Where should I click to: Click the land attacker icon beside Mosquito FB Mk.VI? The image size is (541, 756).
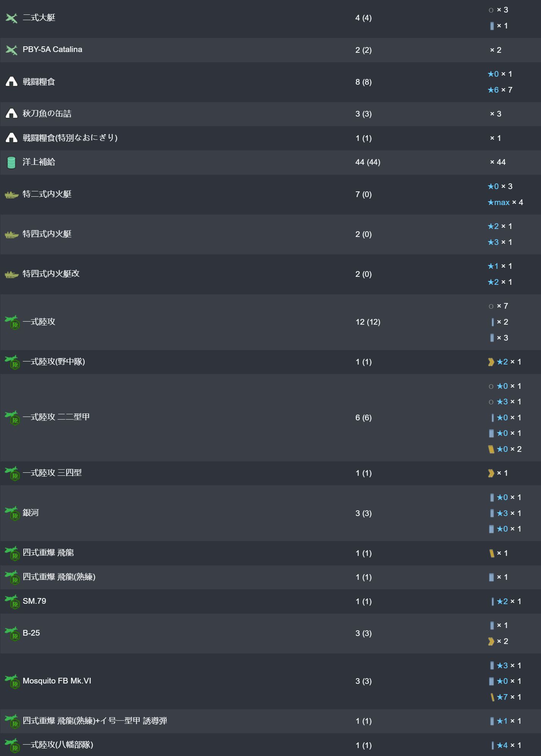pyautogui.click(x=12, y=681)
